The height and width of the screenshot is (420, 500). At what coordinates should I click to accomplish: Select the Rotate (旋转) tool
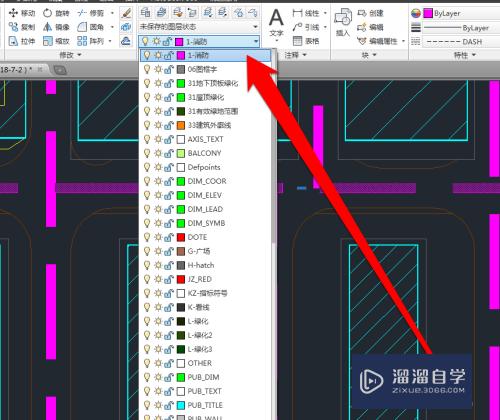[x=56, y=13]
